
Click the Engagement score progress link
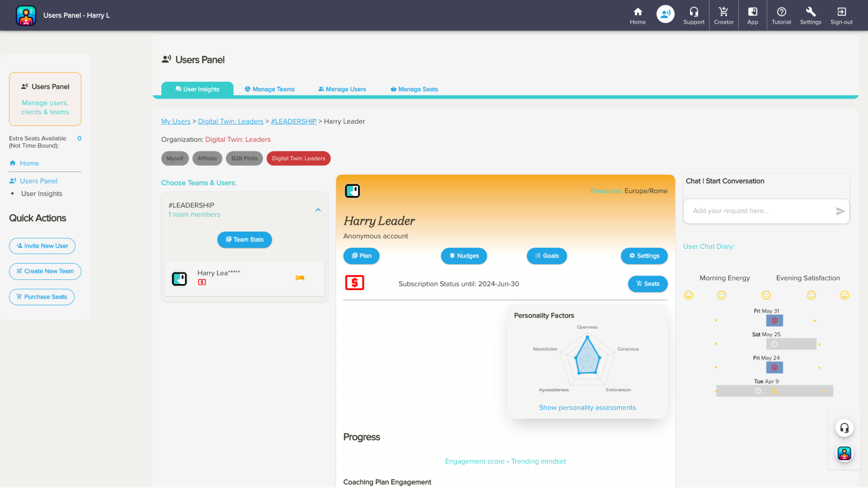[x=474, y=461]
